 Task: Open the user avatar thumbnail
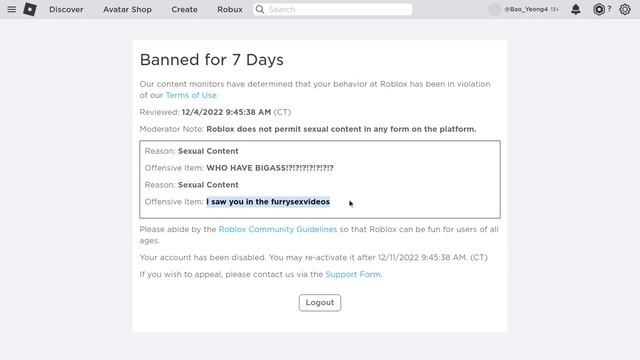point(494,9)
